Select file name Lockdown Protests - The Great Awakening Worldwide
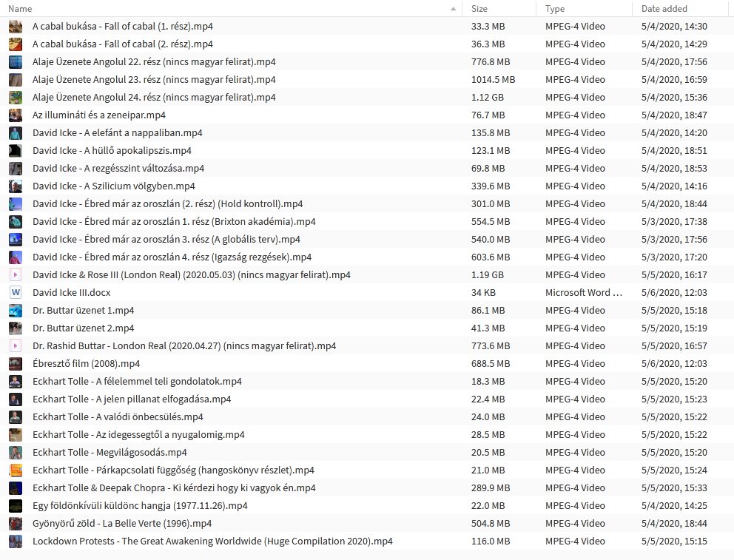Viewport: 734px width, 560px height. tap(212, 542)
